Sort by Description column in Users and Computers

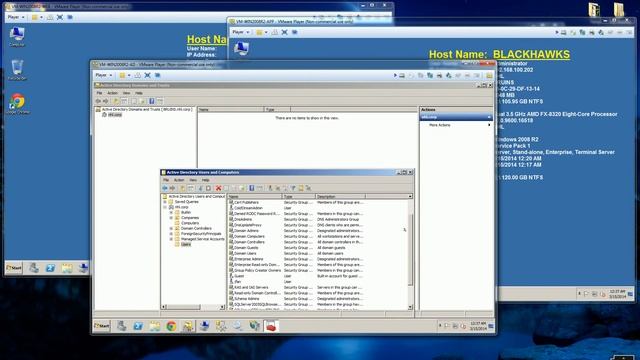click(x=340, y=196)
